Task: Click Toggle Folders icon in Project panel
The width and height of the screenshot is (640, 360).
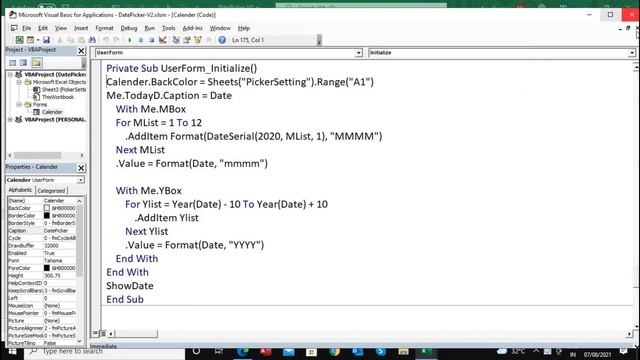Action: pyautogui.click(x=37, y=63)
